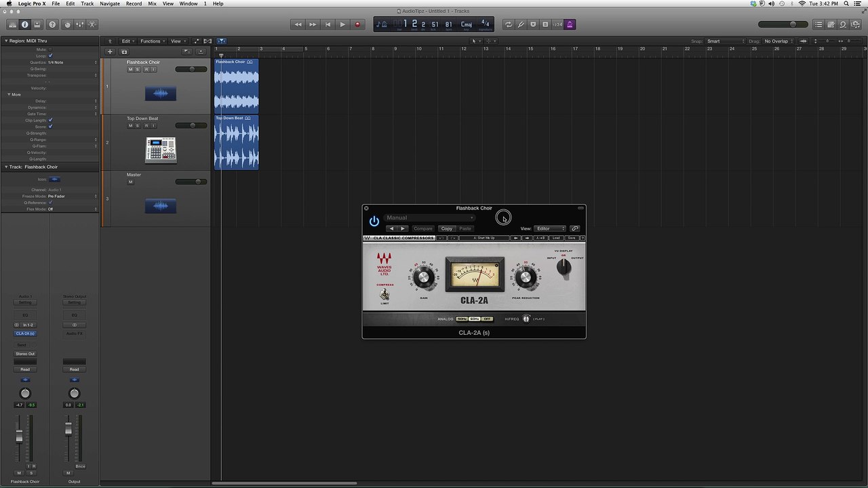Open the Note Pads icon
868x488 pixels.
tap(831, 24)
